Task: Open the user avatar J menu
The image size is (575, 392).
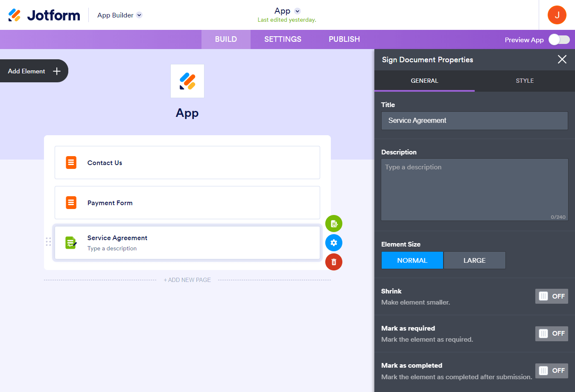Action: point(557,15)
